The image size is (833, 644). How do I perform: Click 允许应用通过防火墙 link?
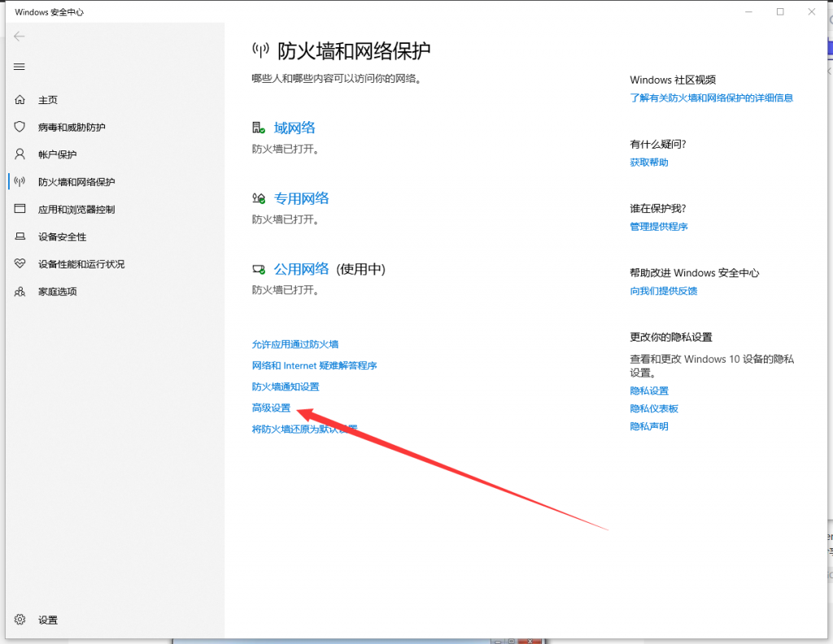click(295, 345)
